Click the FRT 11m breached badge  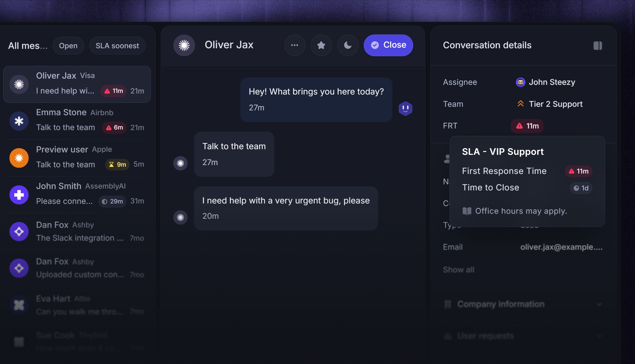click(x=527, y=126)
